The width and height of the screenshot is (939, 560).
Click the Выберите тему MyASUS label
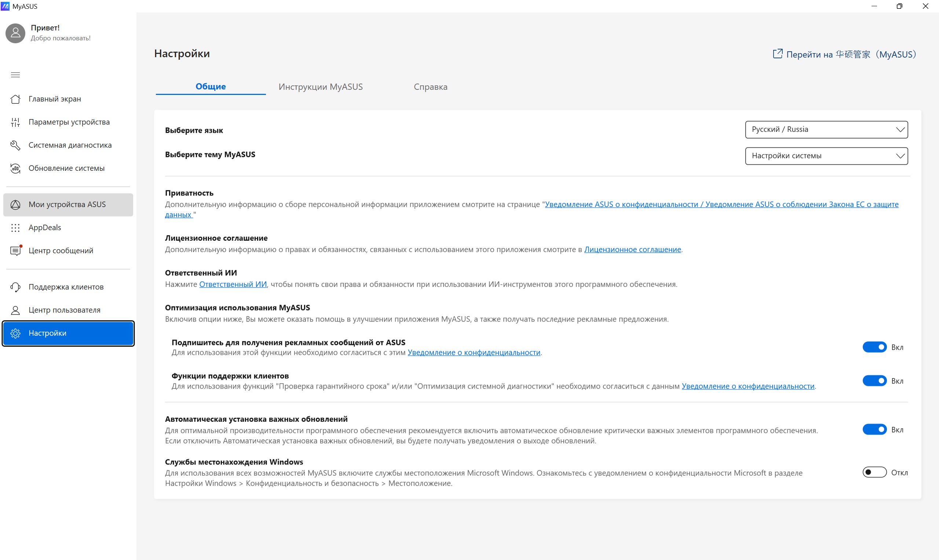tap(210, 154)
